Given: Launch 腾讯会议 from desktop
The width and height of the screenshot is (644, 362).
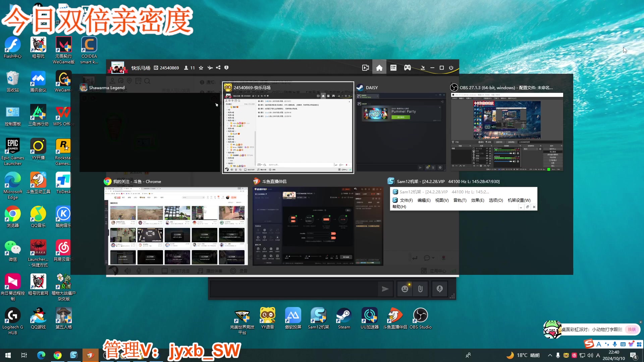Looking at the screenshot, I should [x=38, y=81].
